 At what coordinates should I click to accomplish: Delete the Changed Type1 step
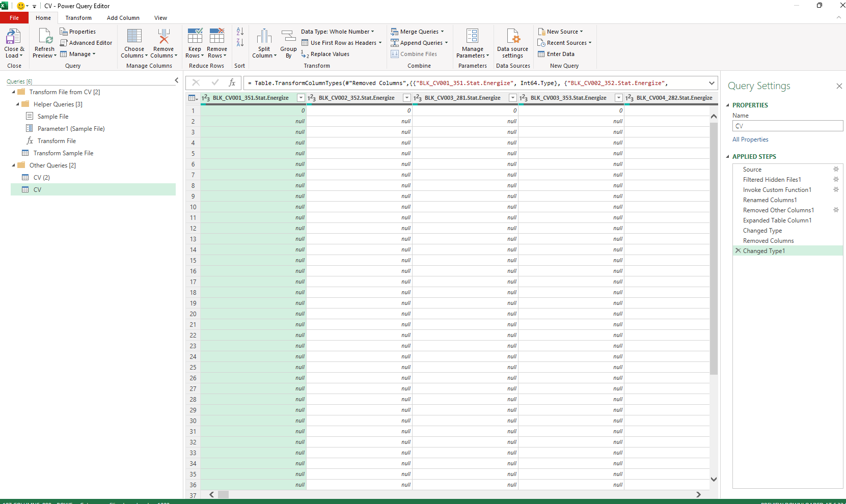click(738, 250)
